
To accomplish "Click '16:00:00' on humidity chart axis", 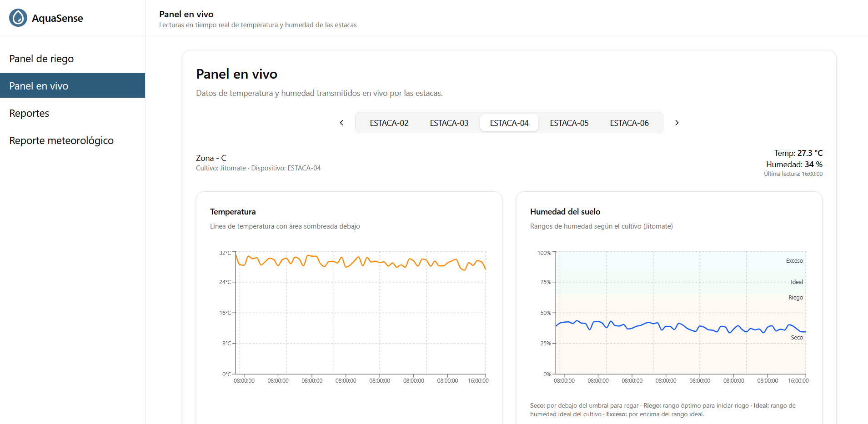I will 798,381.
